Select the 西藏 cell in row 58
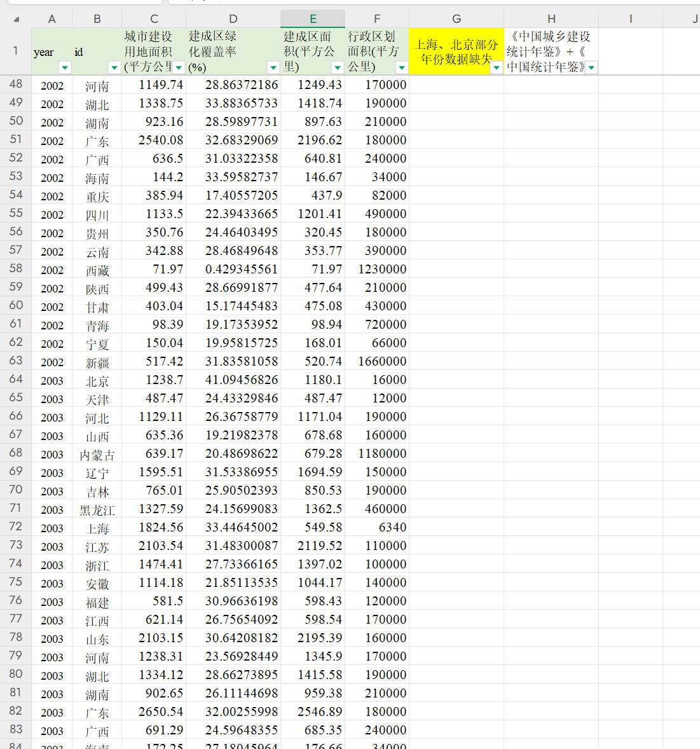 coord(97,270)
